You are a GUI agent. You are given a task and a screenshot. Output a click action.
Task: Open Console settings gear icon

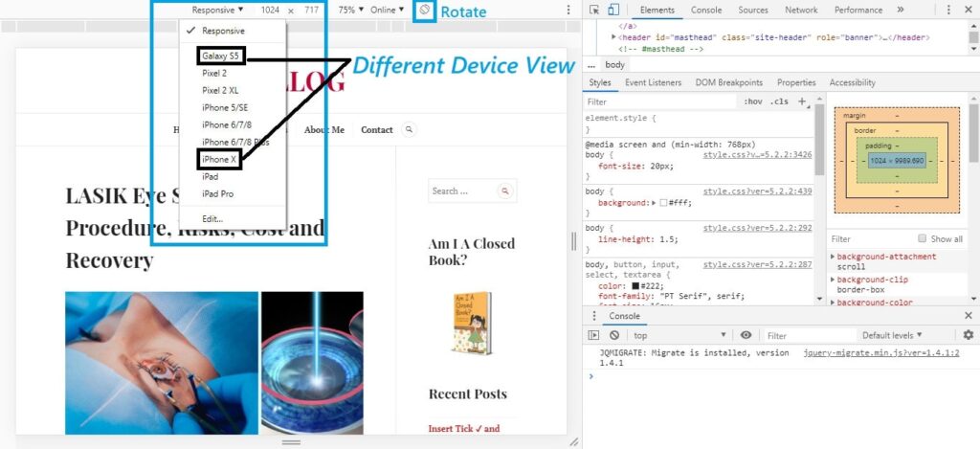pyautogui.click(x=969, y=335)
